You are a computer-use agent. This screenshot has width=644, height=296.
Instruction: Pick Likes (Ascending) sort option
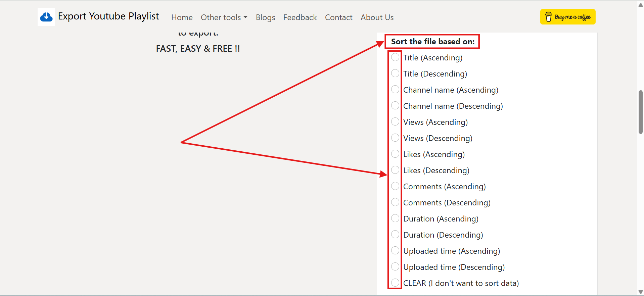coord(395,154)
